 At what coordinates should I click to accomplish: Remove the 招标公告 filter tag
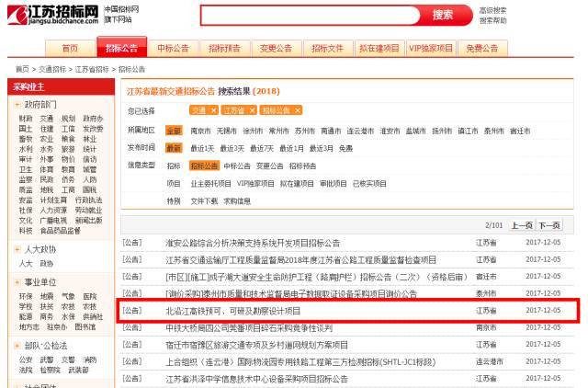tap(298, 110)
